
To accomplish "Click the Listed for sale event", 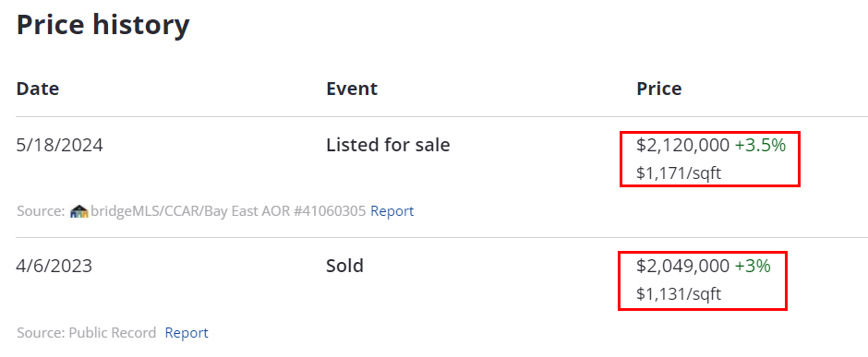I will click(x=388, y=145).
